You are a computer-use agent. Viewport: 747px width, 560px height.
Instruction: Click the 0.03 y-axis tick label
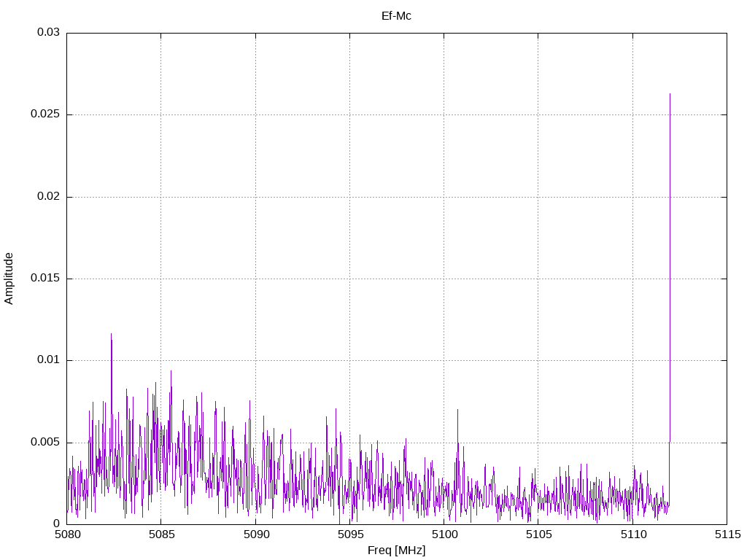[49, 32]
